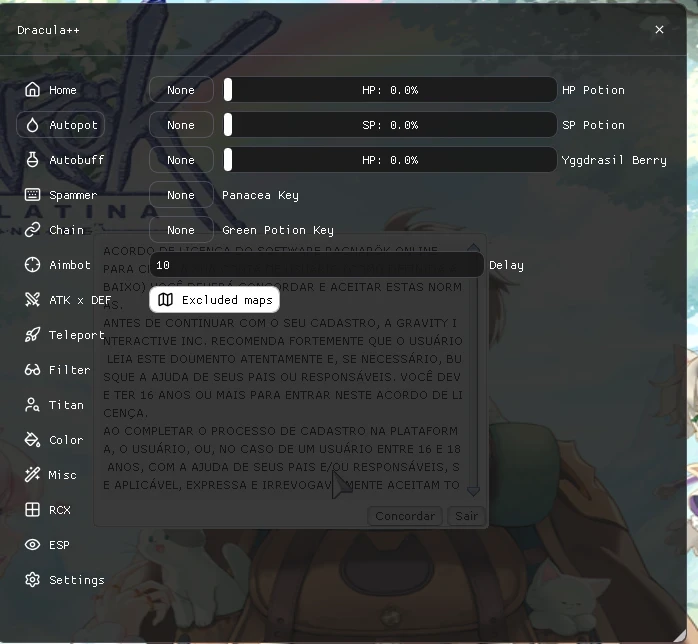Screen dimensions: 698x644
Task: Set the SP Potion key binding
Action: coord(181,125)
